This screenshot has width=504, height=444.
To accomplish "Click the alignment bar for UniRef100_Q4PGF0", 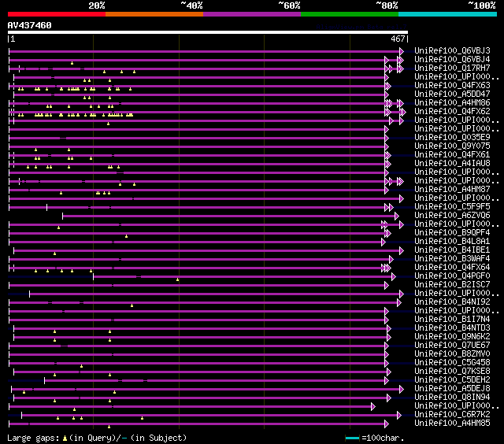I will [243, 276].
